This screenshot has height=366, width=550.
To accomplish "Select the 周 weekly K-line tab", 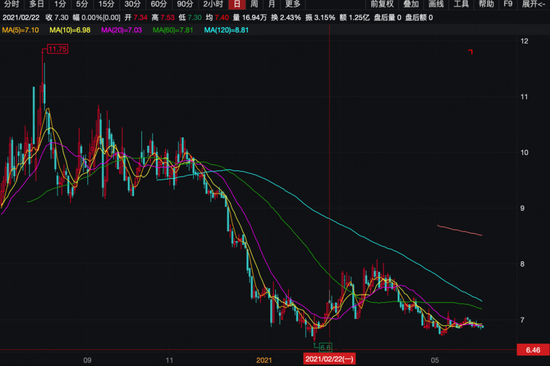I will [x=254, y=4].
